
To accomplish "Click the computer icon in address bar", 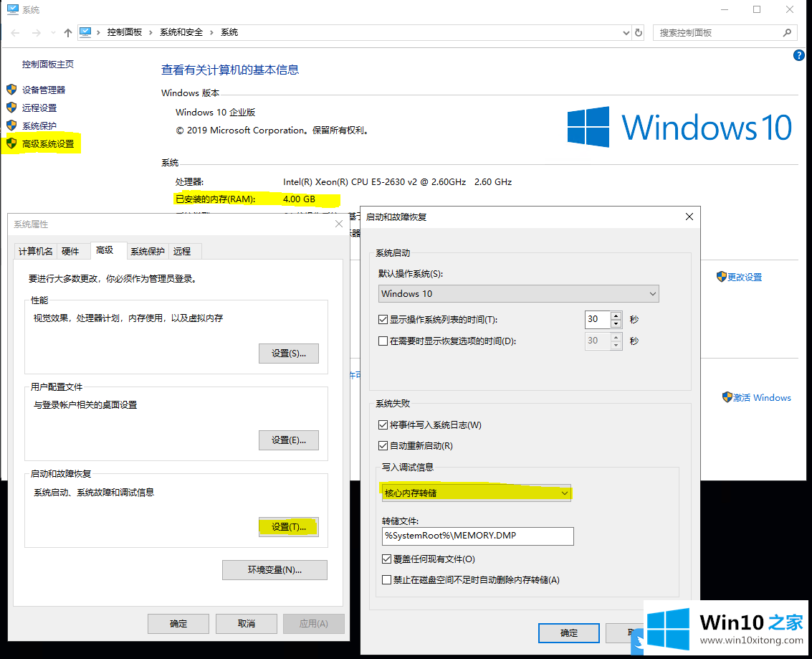I will tap(85, 33).
